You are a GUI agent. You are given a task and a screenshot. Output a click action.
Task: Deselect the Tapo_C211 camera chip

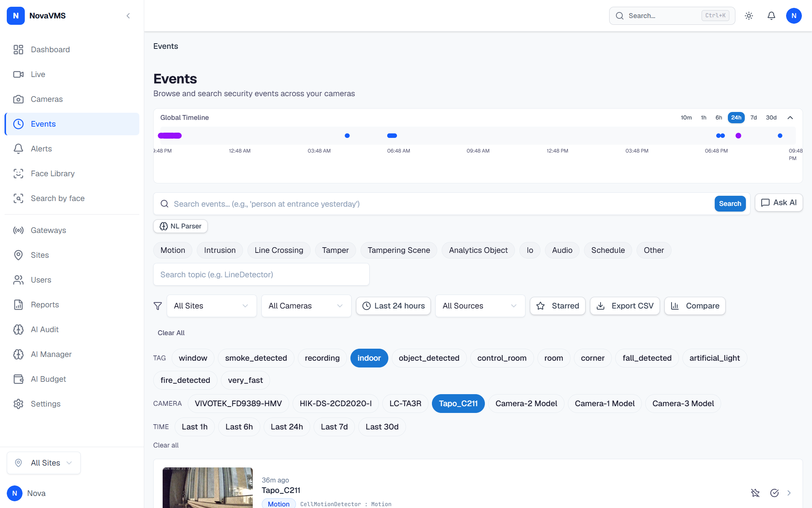(458, 404)
